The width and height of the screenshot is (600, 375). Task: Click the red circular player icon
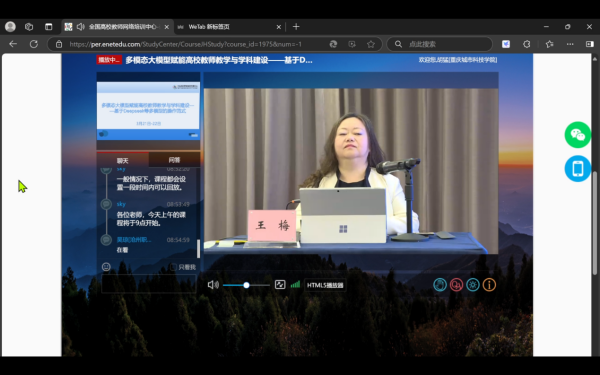click(x=456, y=285)
